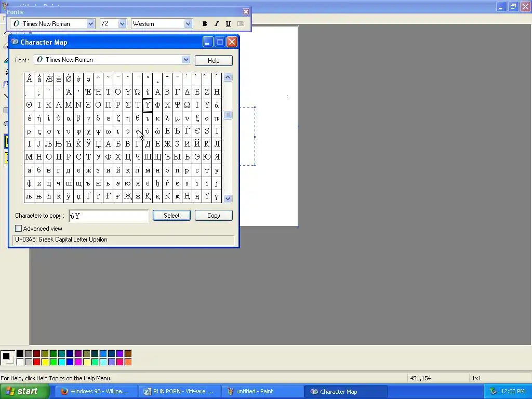Close the Fonts toolbar

tap(246, 12)
